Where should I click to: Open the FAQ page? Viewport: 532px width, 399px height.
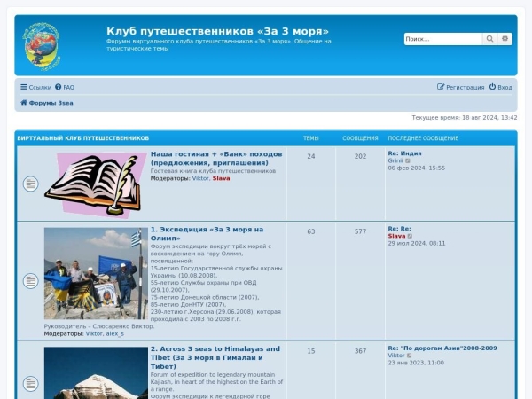point(65,87)
